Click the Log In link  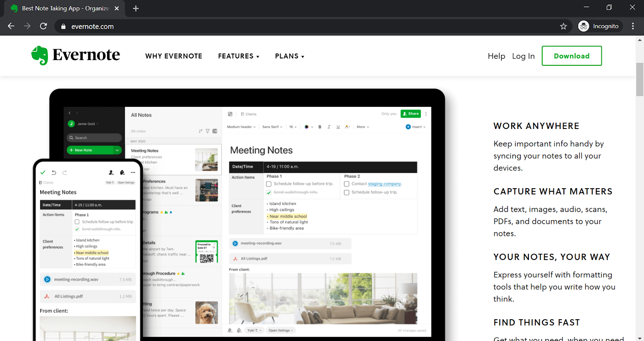pyautogui.click(x=523, y=56)
